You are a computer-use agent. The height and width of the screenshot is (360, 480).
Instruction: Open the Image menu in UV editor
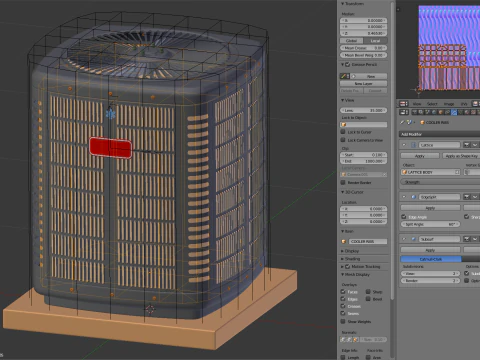click(449, 104)
